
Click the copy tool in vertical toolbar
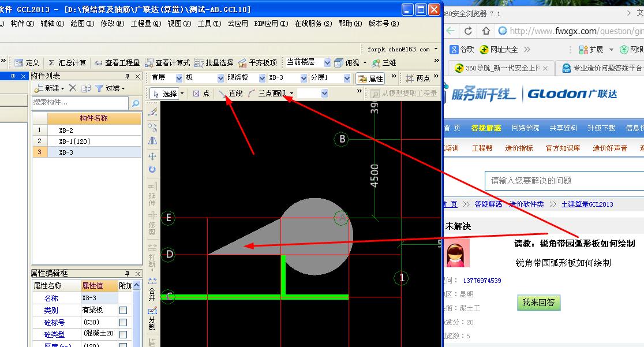[x=152, y=128]
